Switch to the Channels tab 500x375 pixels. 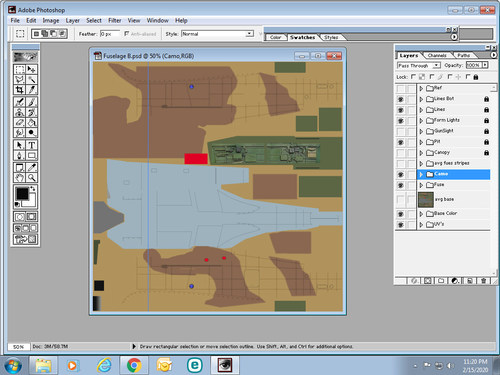click(x=437, y=55)
